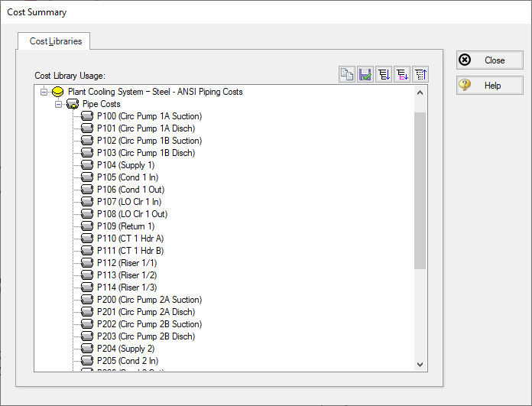Click the scrollbar up arrow in the tree list

[420, 93]
